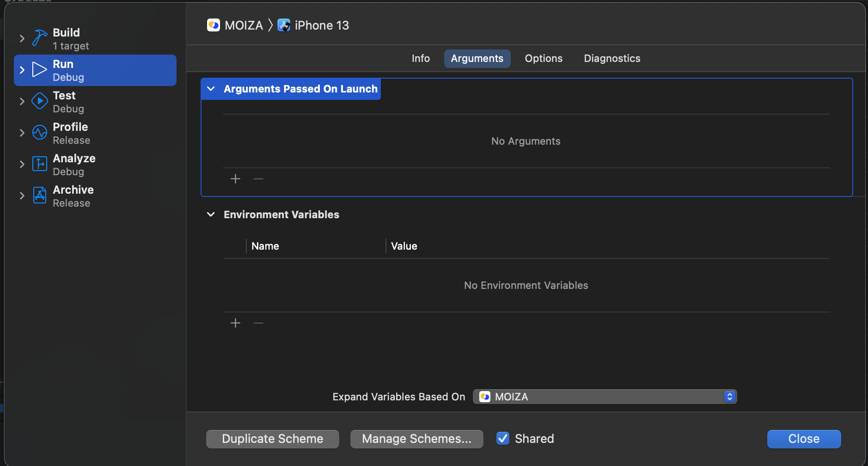This screenshot has height=466, width=868.
Task: Select MOIZA scheme in breadcrumb
Action: [235, 25]
